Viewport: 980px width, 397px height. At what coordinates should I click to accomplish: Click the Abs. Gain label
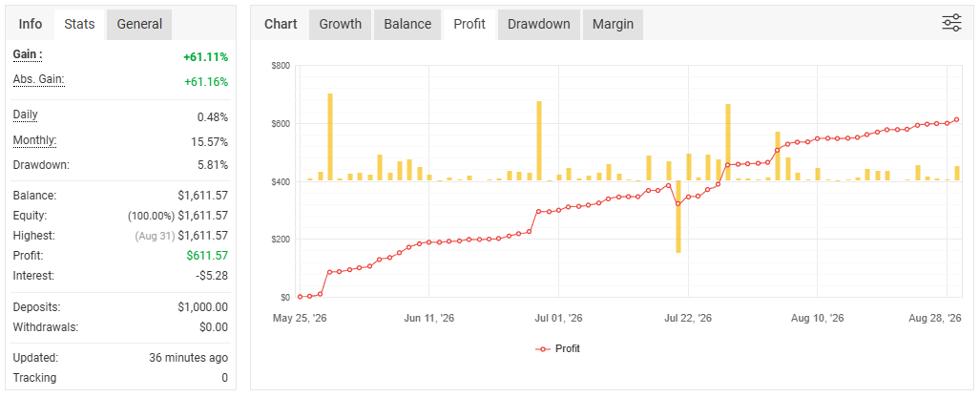point(39,80)
